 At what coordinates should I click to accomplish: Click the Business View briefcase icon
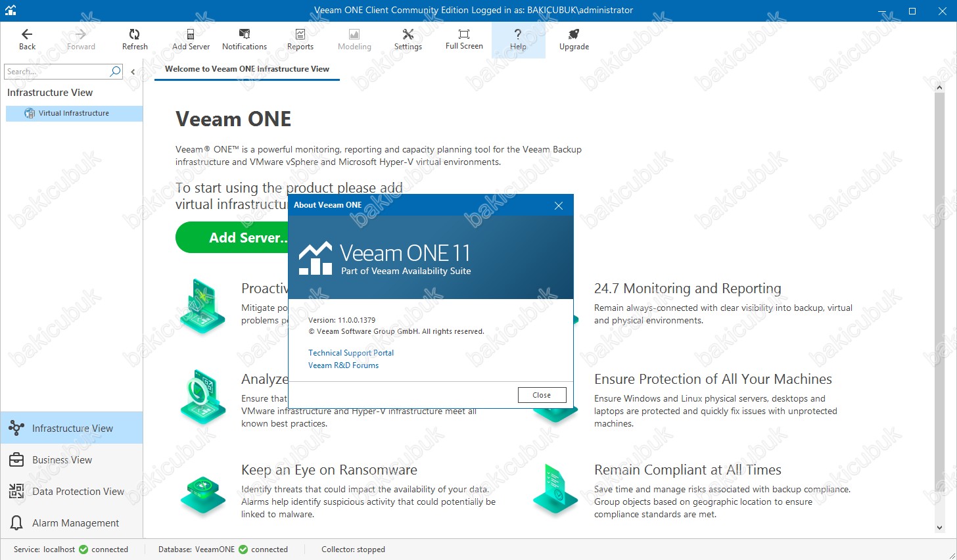click(16, 460)
